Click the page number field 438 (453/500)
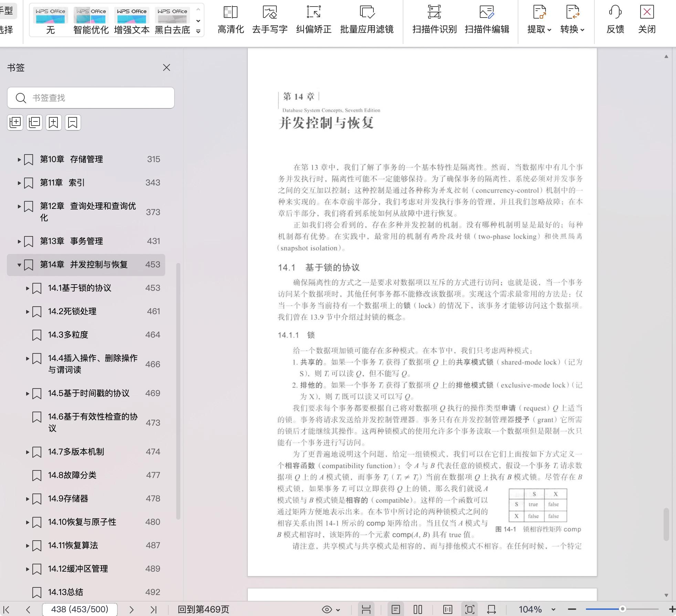The image size is (676, 616). 80,609
